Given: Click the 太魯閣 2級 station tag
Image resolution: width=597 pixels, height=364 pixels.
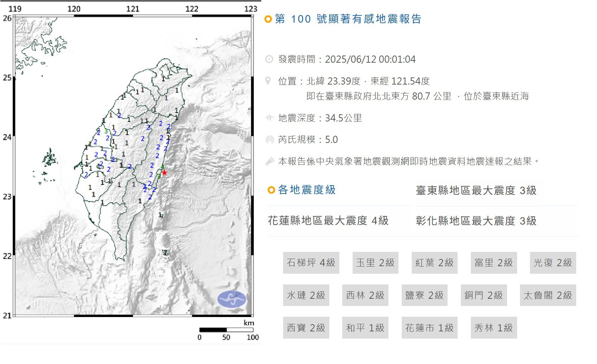Looking at the screenshot, I should [548, 295].
